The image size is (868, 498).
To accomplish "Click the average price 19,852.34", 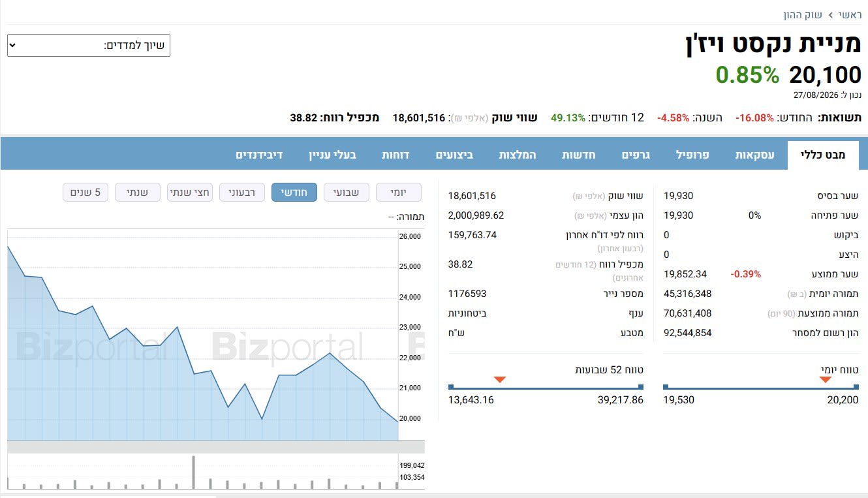I will point(685,274).
